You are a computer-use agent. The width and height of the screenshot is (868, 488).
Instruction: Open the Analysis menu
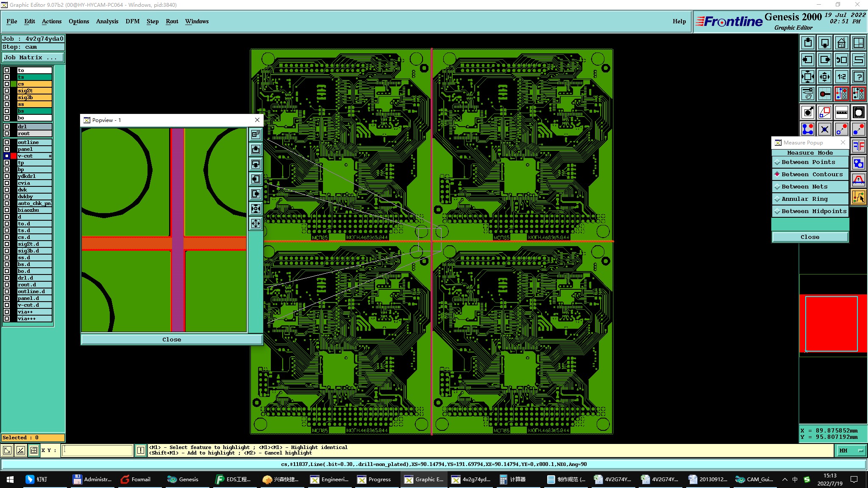click(x=107, y=21)
